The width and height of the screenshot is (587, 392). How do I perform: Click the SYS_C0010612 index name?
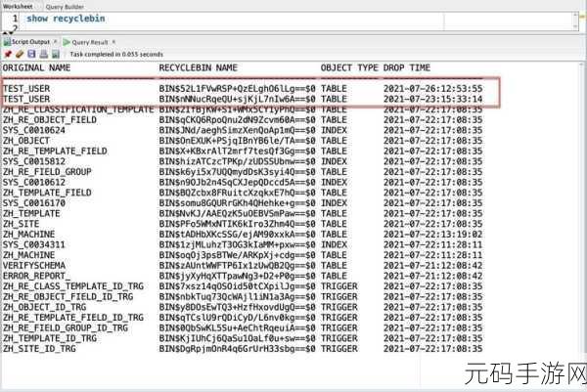[x=33, y=183]
